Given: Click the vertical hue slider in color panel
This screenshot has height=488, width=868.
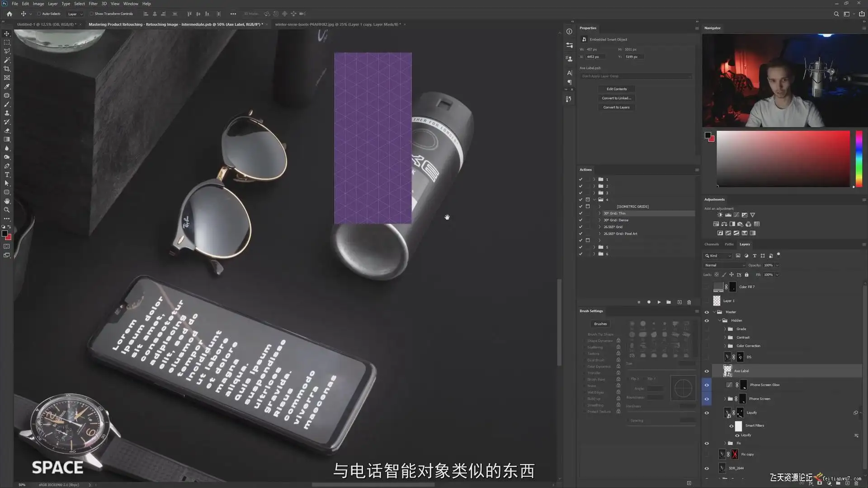Looking at the screenshot, I should click(859, 158).
